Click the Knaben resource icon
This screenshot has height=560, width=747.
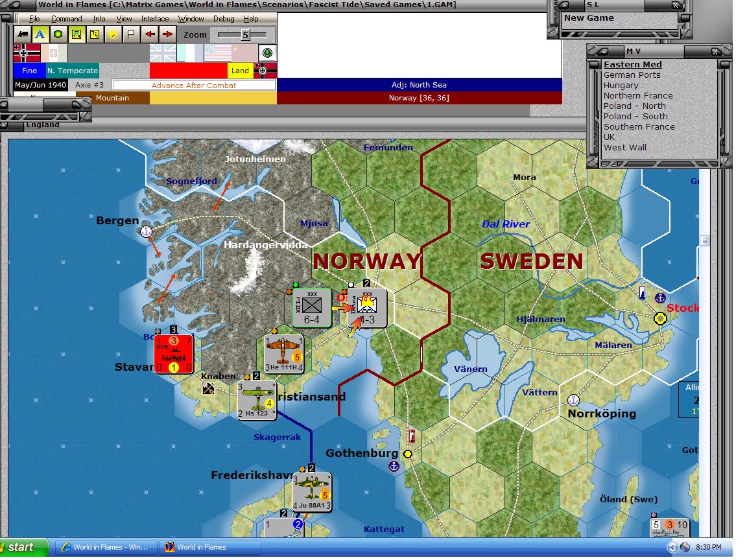point(208,389)
